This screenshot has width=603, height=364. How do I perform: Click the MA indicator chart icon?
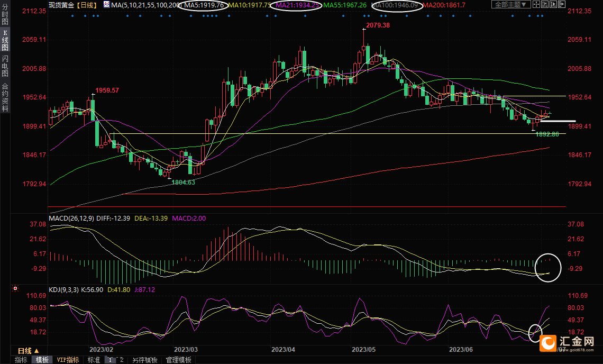click(106, 5)
